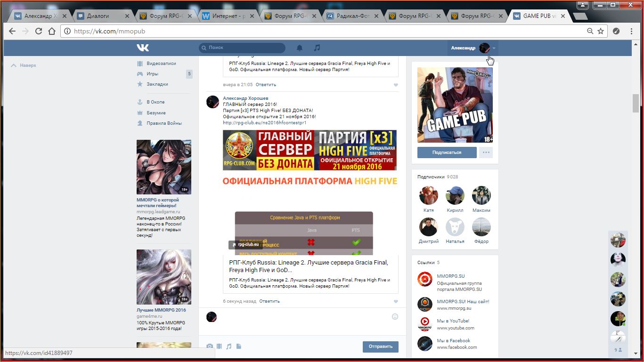Select Видеозаписи in the left menu

161,64
